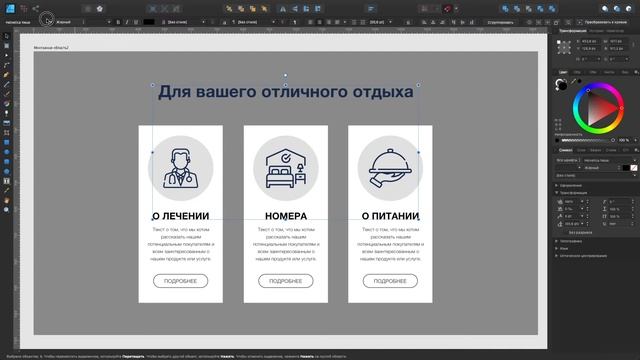Image resolution: width=640 pixels, height=360 pixels.
Task: Toggle Italic in the context toolbar
Action: tap(127, 22)
